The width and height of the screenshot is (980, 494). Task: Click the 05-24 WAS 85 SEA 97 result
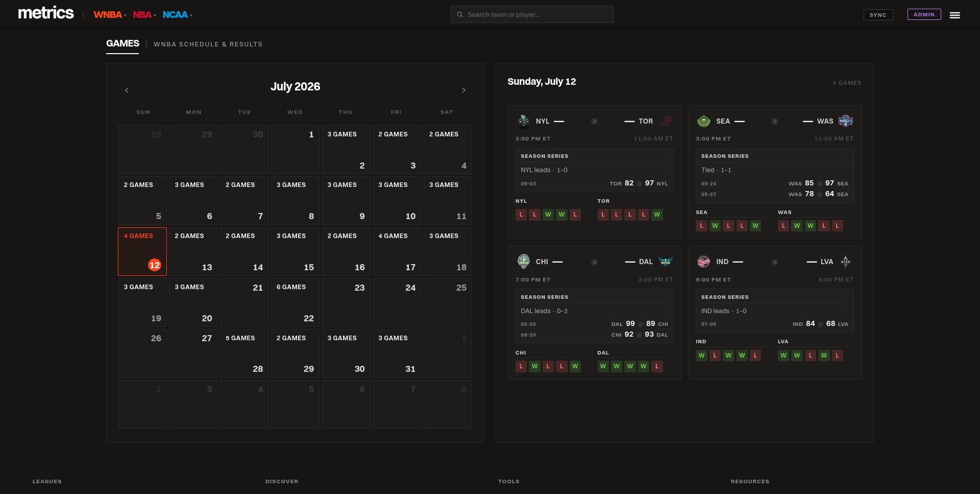(x=775, y=183)
